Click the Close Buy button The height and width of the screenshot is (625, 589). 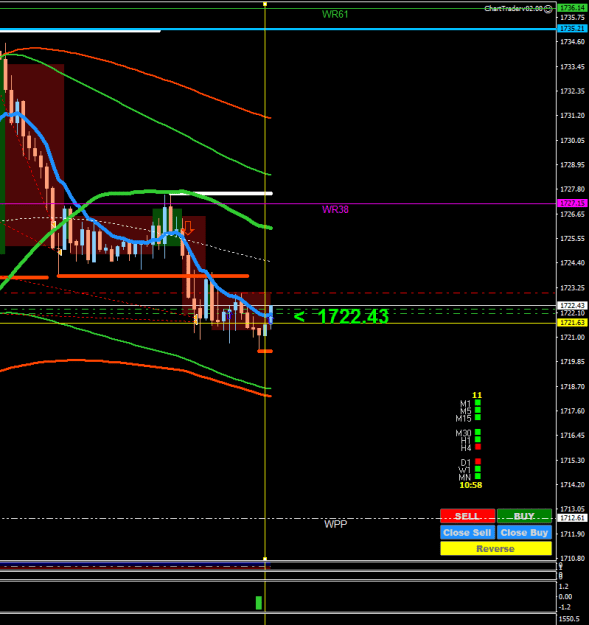[524, 533]
